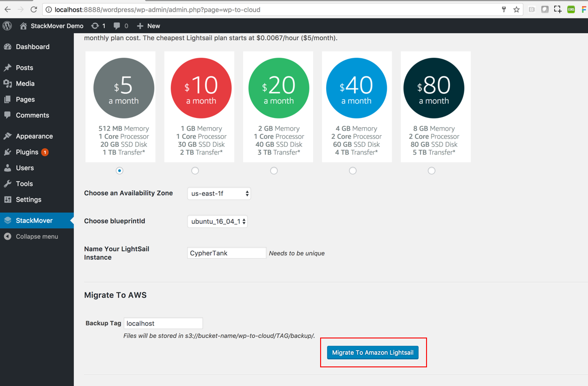The width and height of the screenshot is (588, 386).
Task: Click the WordPress logo in admin bar
Action: coord(7,26)
